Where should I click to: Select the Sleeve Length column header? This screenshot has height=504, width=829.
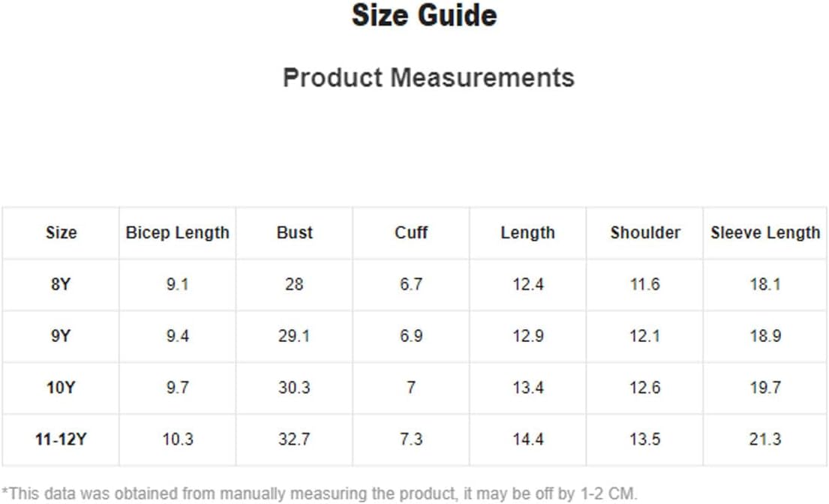765,233
